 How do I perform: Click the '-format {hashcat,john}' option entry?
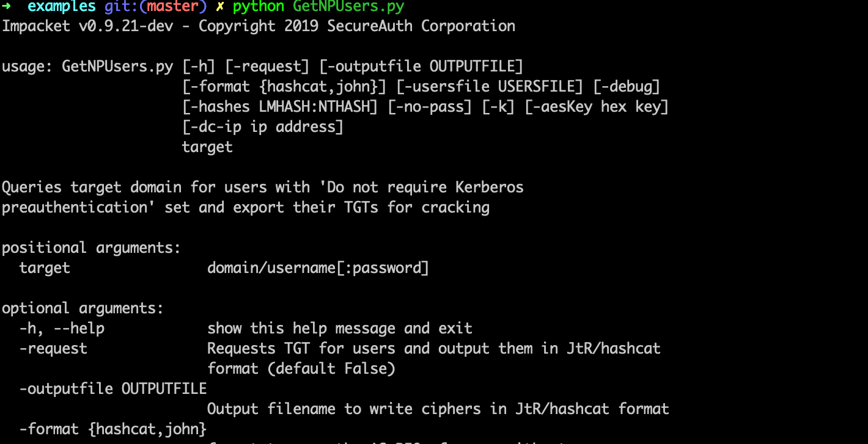(113, 429)
